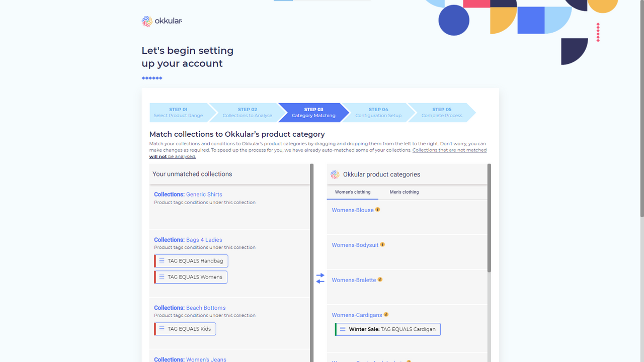Click the Okkular spiral logo in the header
Image resolution: width=644 pixels, height=362 pixels.
(146, 21)
